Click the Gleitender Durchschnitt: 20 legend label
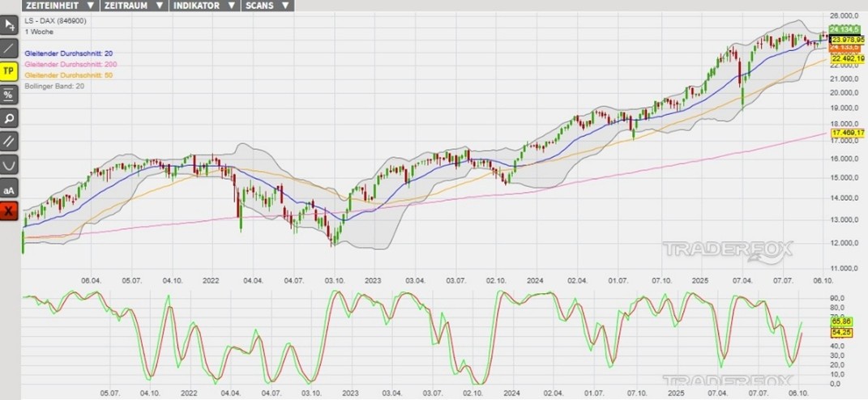This screenshot has height=400, width=868. (69, 53)
